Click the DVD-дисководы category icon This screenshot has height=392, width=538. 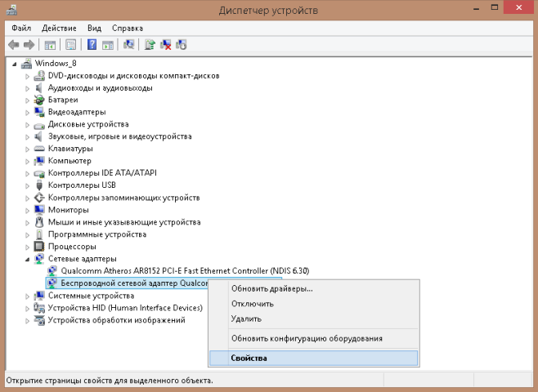click(x=39, y=76)
